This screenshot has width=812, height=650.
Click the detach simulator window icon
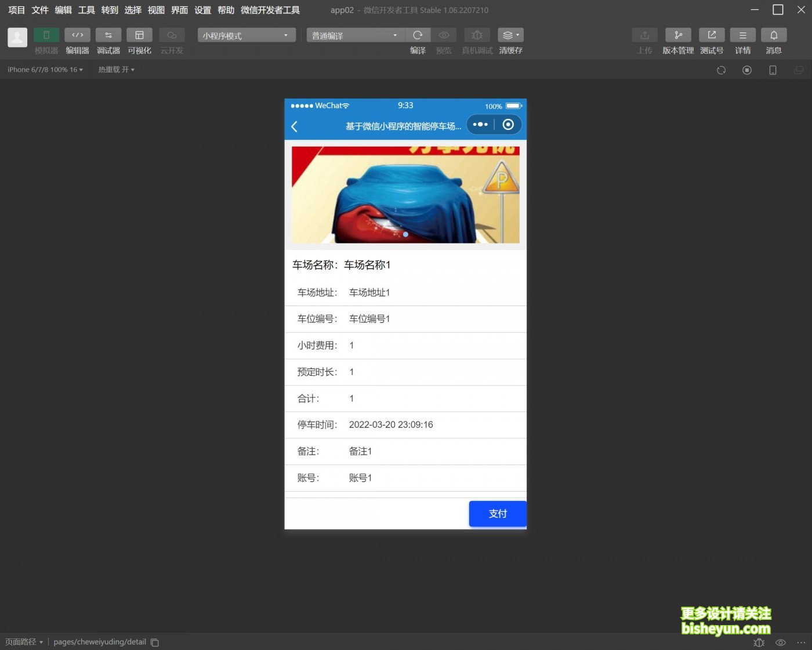point(799,70)
